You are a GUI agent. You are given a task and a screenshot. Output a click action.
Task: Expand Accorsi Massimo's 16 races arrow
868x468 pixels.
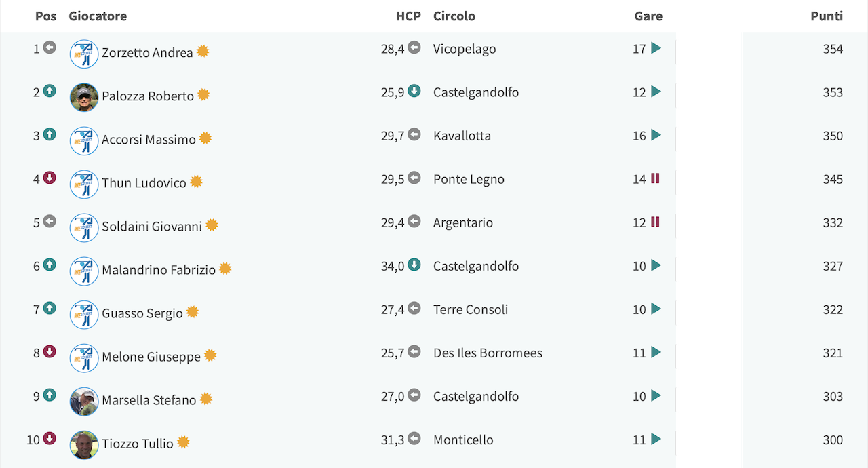656,135
